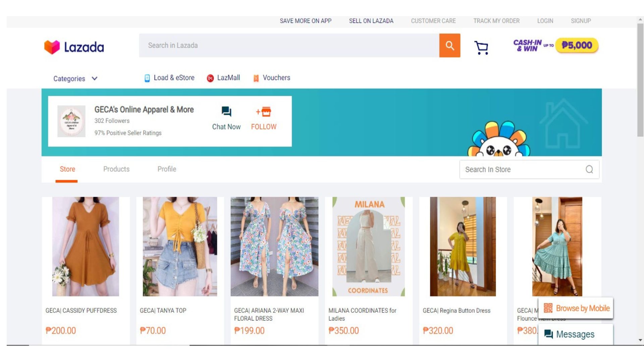This screenshot has height=362, width=644.
Task: Click the orange search magnifier button
Action: pos(449,46)
